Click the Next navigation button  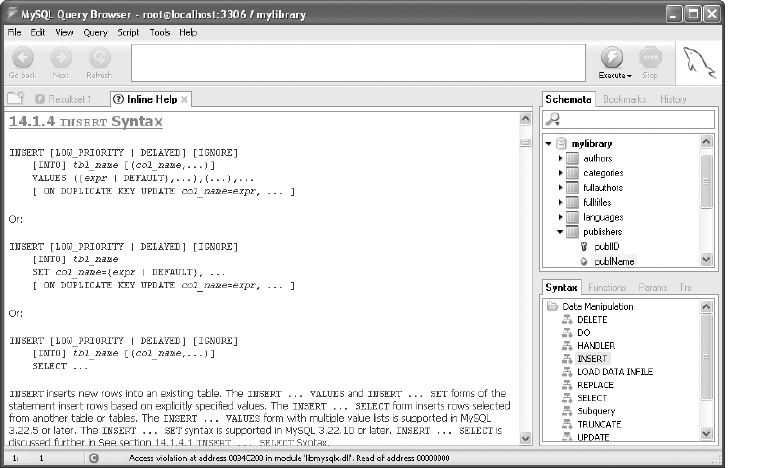tap(61, 63)
